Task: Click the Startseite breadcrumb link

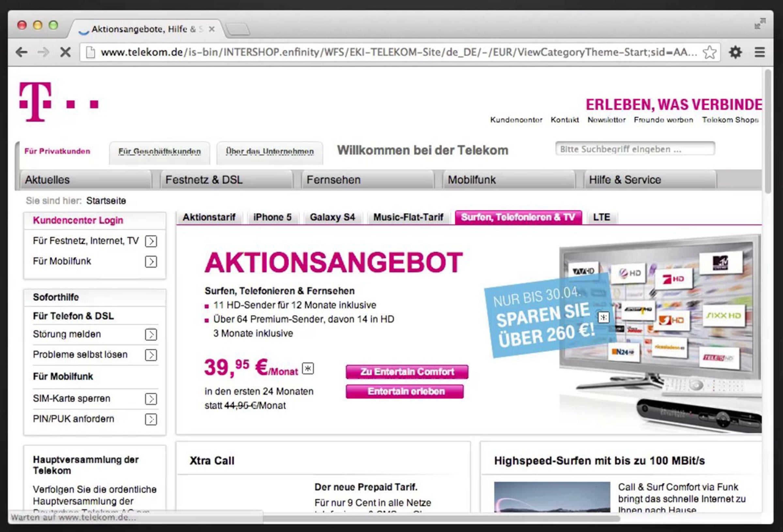Action: tap(106, 201)
